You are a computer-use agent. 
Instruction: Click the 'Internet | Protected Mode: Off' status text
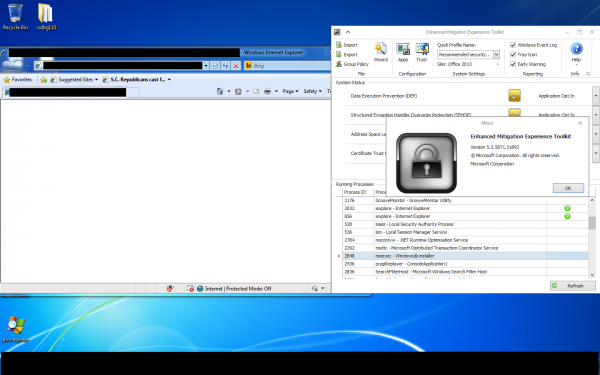238,289
